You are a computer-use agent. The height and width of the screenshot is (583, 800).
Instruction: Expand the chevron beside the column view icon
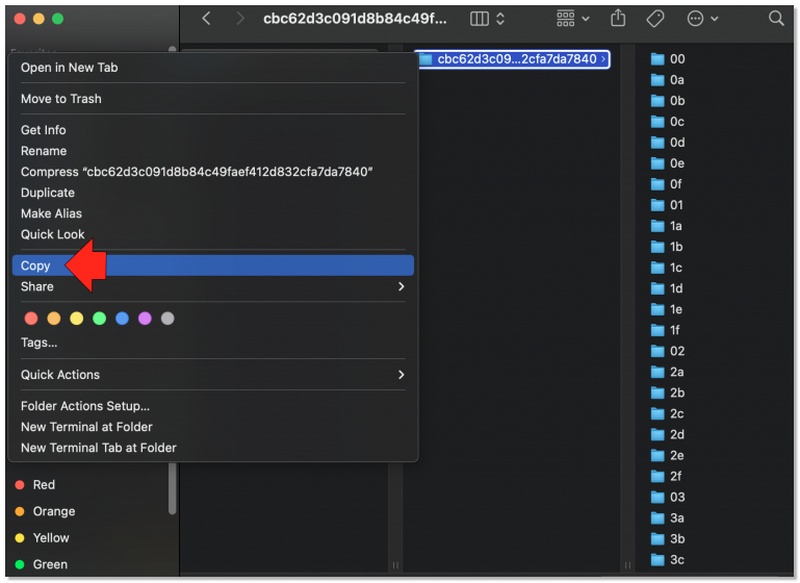click(500, 18)
